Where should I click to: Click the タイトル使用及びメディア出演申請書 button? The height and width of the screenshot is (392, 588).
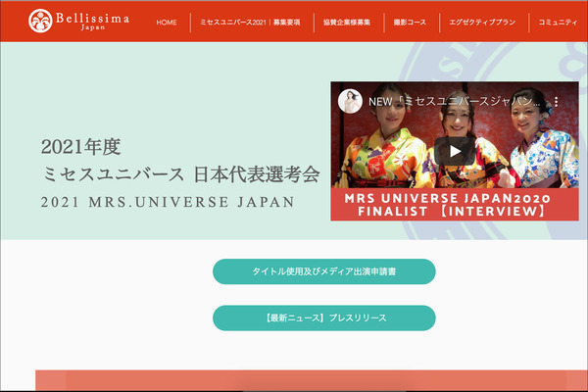pos(323,271)
